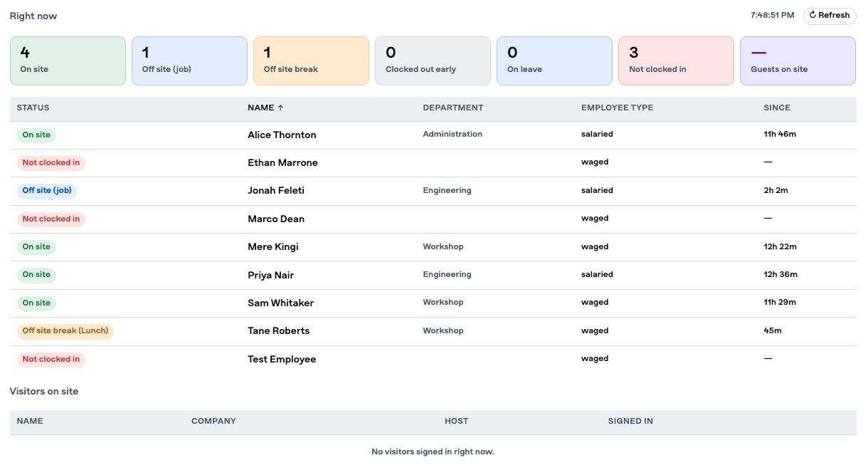The width and height of the screenshot is (868, 475).
Task: Click Marco Dean's Not clocked in badge
Action: point(51,219)
